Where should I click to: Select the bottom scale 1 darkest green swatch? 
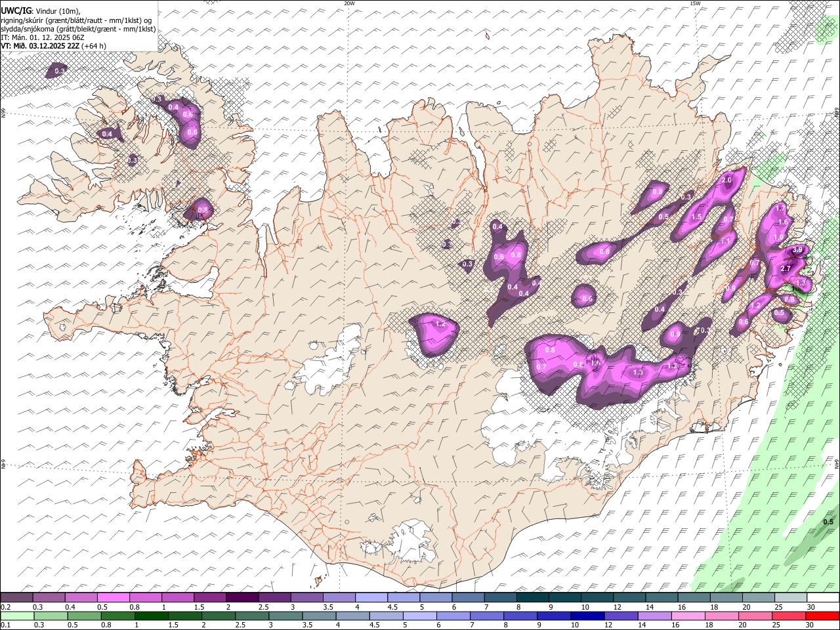coord(151,616)
